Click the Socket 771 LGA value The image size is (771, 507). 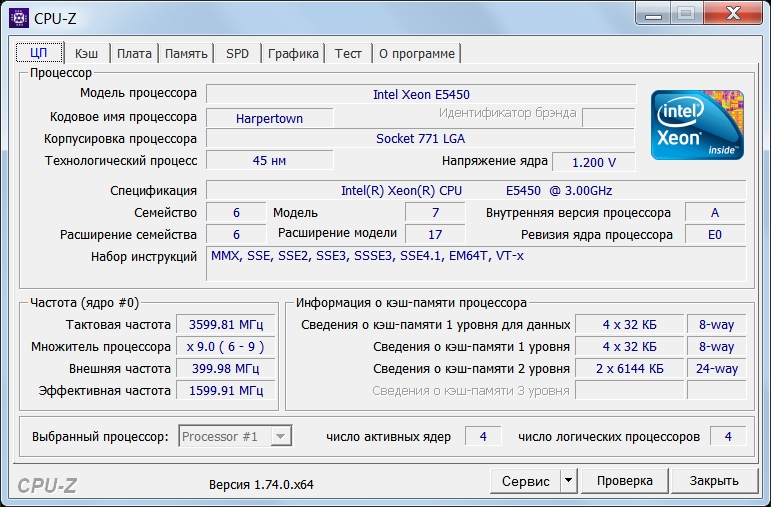click(420, 138)
